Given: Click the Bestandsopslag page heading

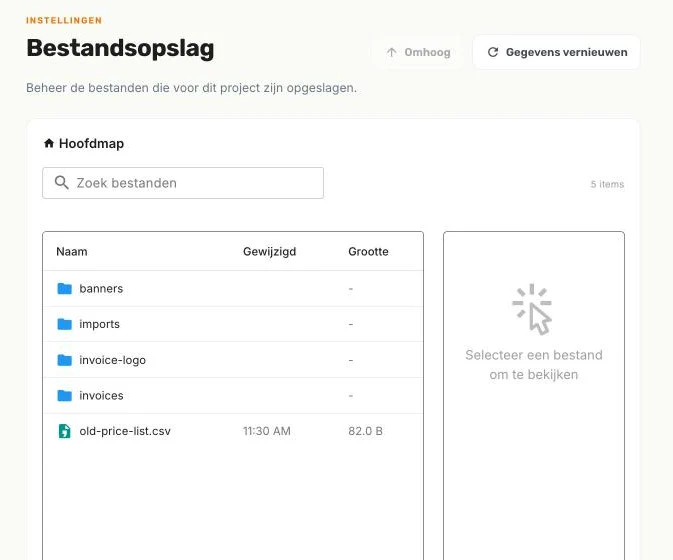Looking at the screenshot, I should [x=120, y=48].
